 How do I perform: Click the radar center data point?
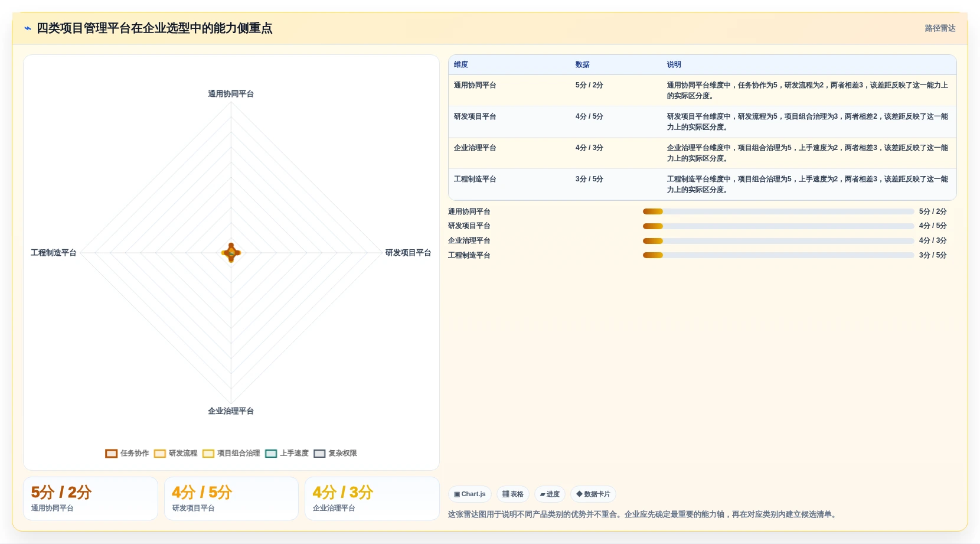pyautogui.click(x=231, y=253)
